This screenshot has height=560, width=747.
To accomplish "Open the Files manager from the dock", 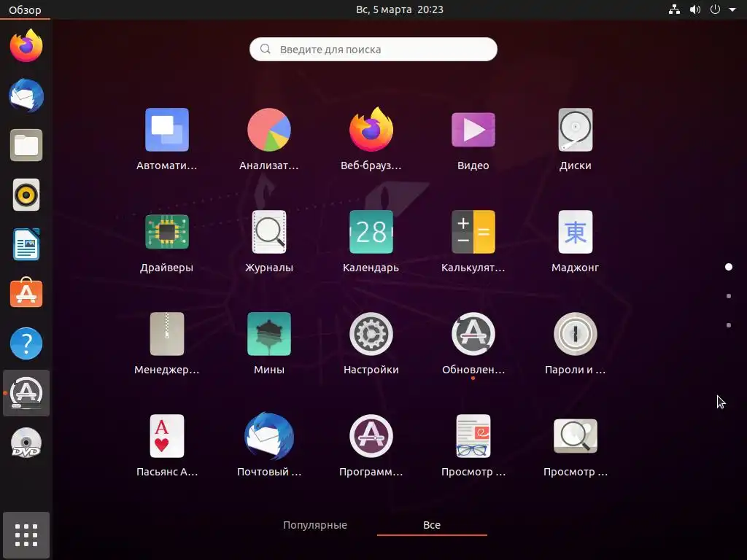I will point(26,145).
